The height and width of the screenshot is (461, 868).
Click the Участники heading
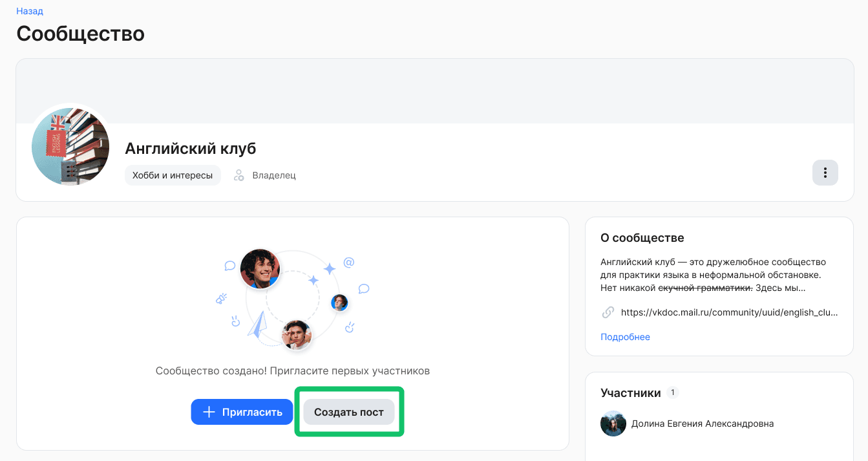pyautogui.click(x=631, y=393)
